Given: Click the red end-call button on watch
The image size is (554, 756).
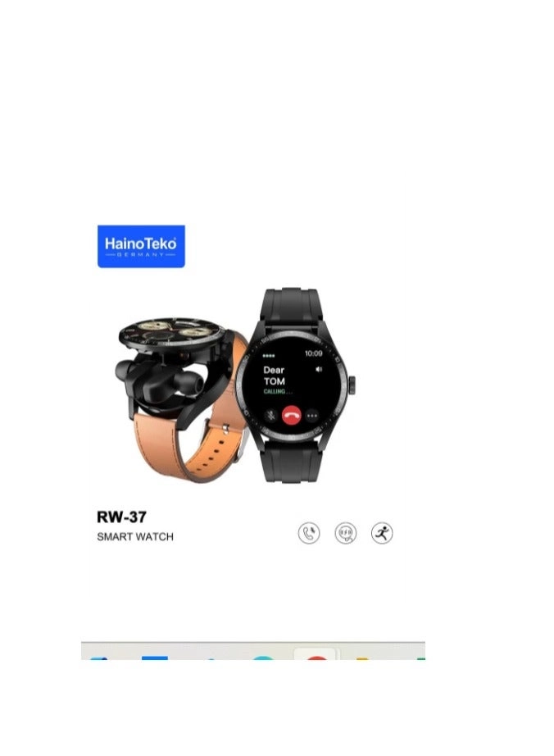Looking at the screenshot, I should pyautogui.click(x=291, y=414).
